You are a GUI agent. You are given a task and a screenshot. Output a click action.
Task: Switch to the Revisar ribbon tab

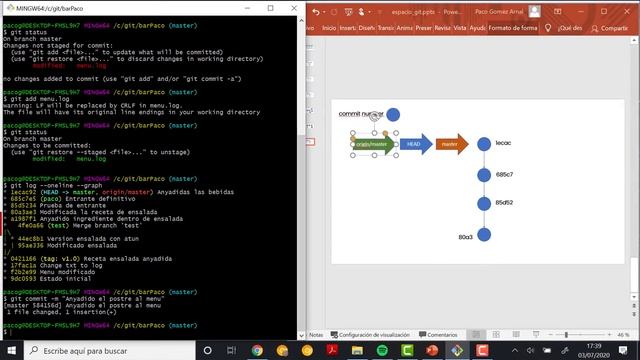[442, 28]
